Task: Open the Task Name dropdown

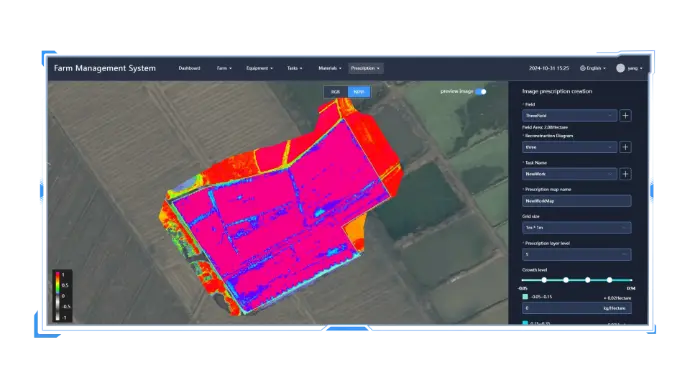Action: [569, 174]
